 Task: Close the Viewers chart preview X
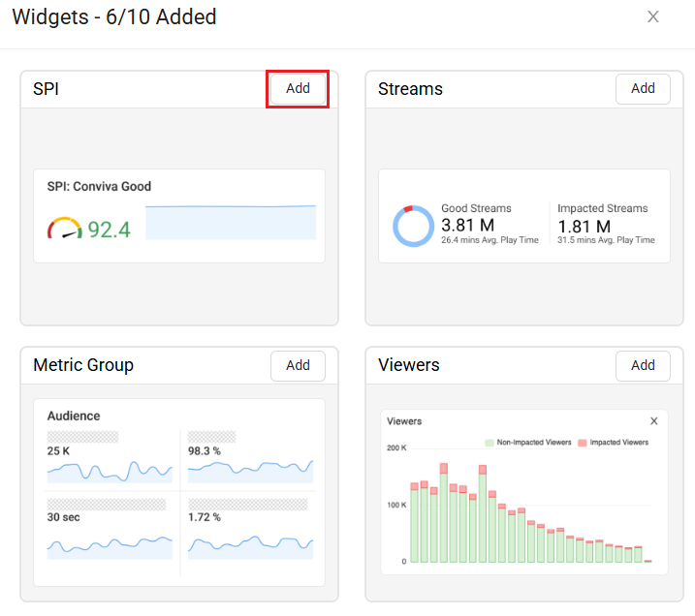(x=653, y=421)
